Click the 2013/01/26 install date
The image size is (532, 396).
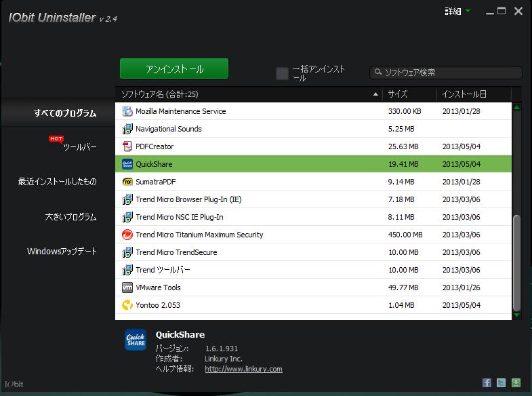tap(461, 288)
